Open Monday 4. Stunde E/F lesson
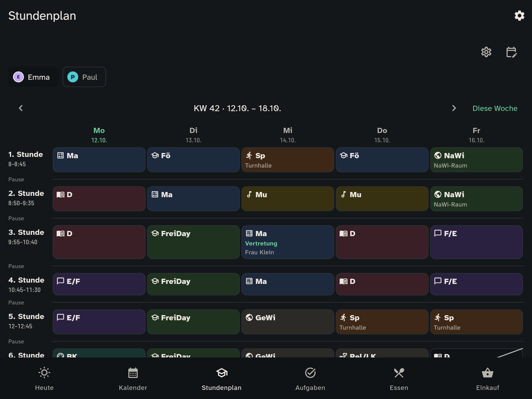Viewport: 532px width, 399px height. coord(99,284)
